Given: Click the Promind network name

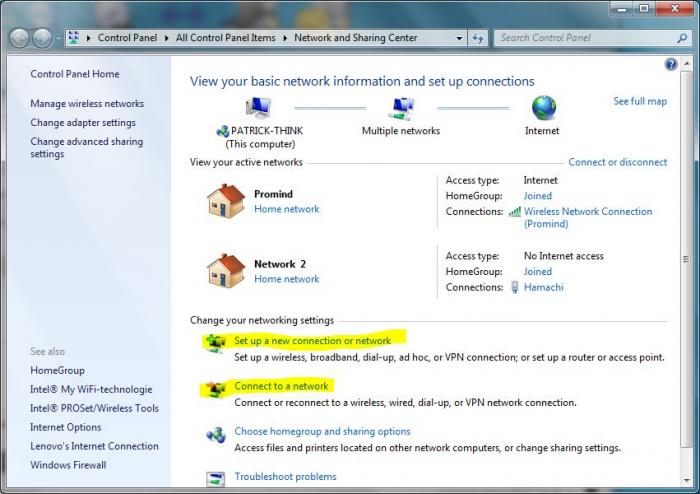Looking at the screenshot, I should click(273, 194).
